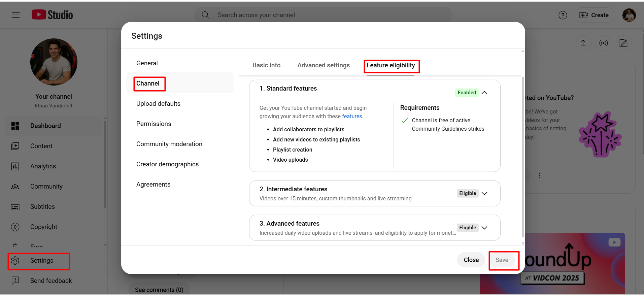
Task: Click the Close button in dialog
Action: (471, 260)
